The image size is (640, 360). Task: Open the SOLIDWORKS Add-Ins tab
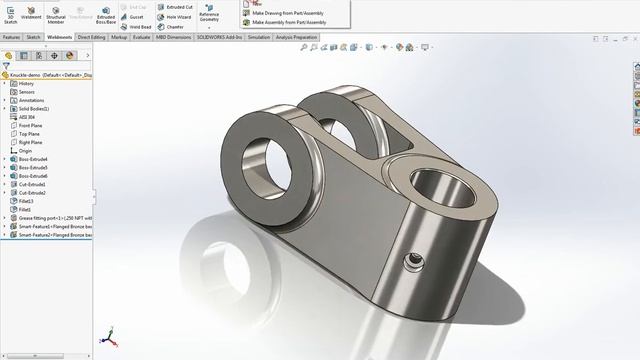(220, 37)
